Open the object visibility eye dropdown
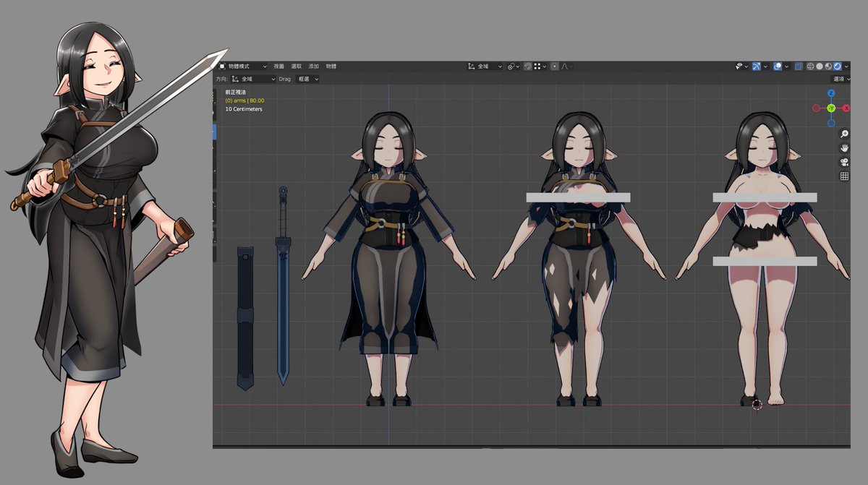This screenshot has width=868, height=485. (740, 66)
